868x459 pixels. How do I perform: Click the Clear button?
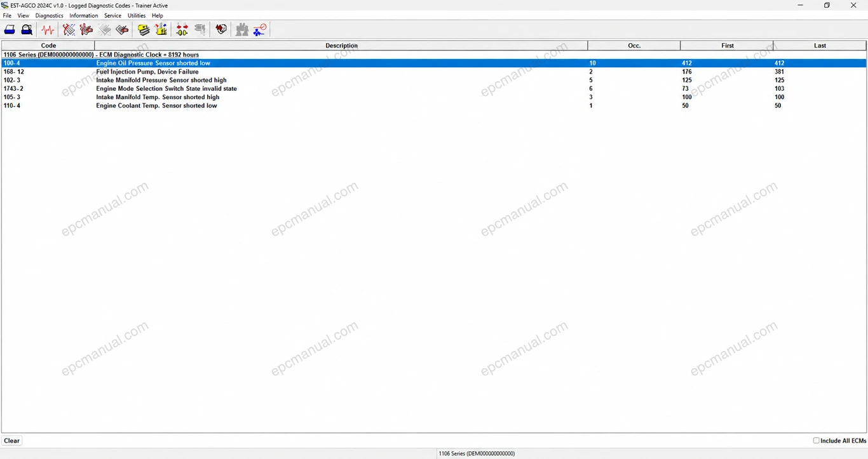pos(12,441)
